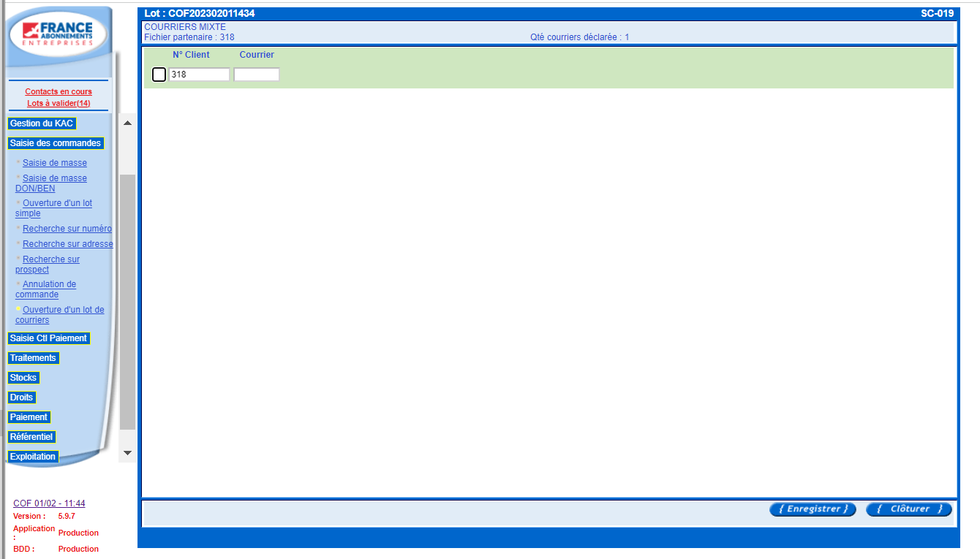Screen dimensions: 980x559
Task: Click the Lot : COF202302011434 title
Action: point(200,13)
